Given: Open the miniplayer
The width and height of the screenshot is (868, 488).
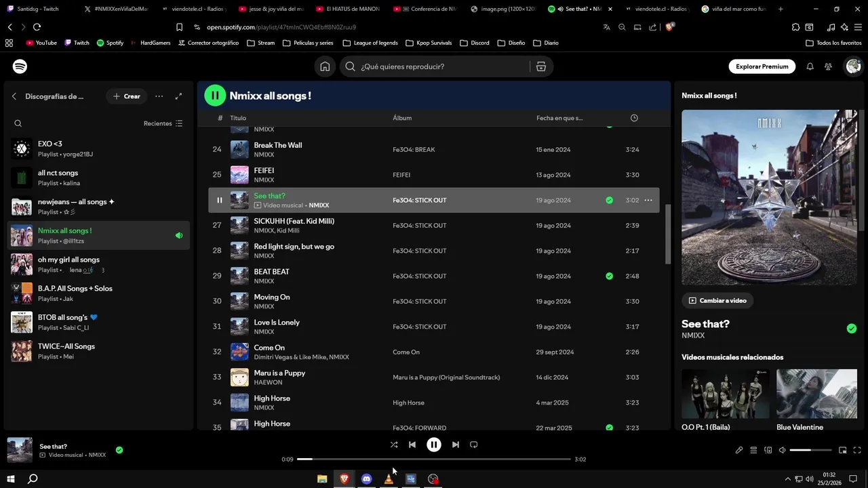Looking at the screenshot, I should (843, 450).
